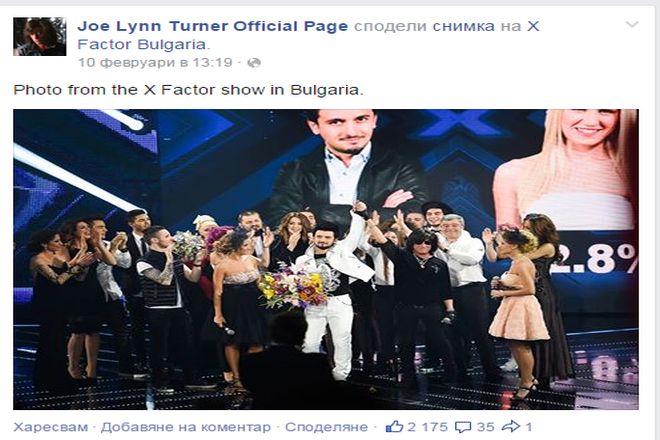
Task: Click the '10 февруари в 13:19' timestamp
Action: point(155,62)
